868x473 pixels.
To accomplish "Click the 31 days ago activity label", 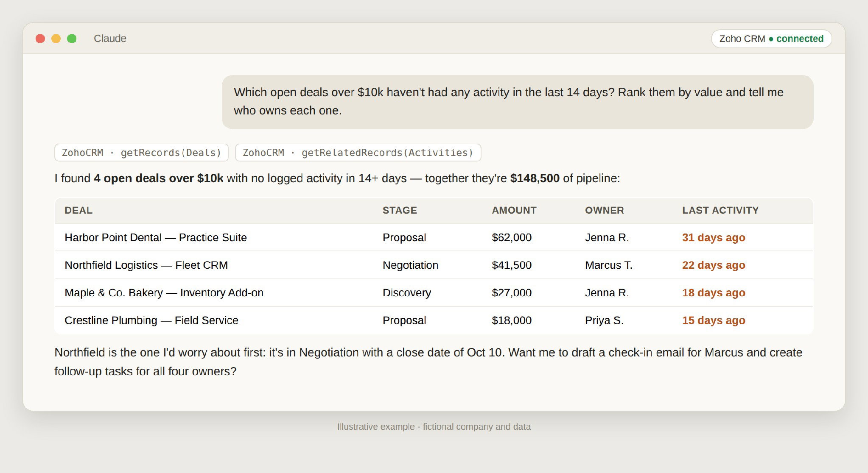I will point(714,237).
